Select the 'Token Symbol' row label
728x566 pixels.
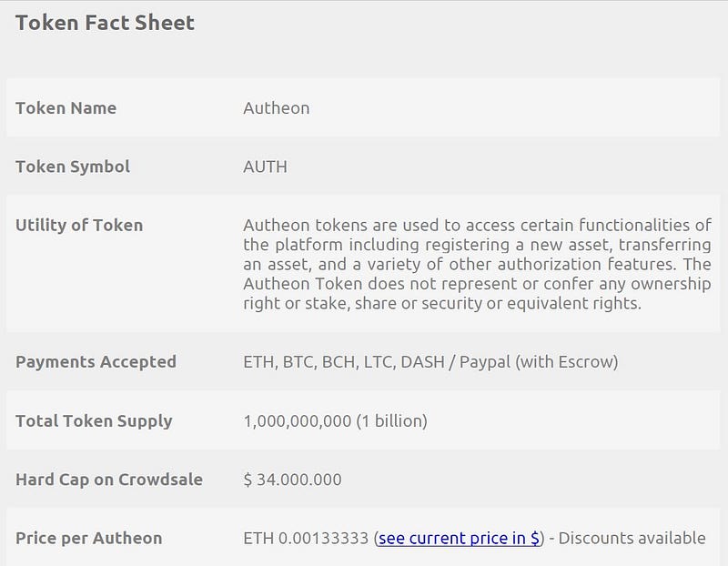[73, 167]
